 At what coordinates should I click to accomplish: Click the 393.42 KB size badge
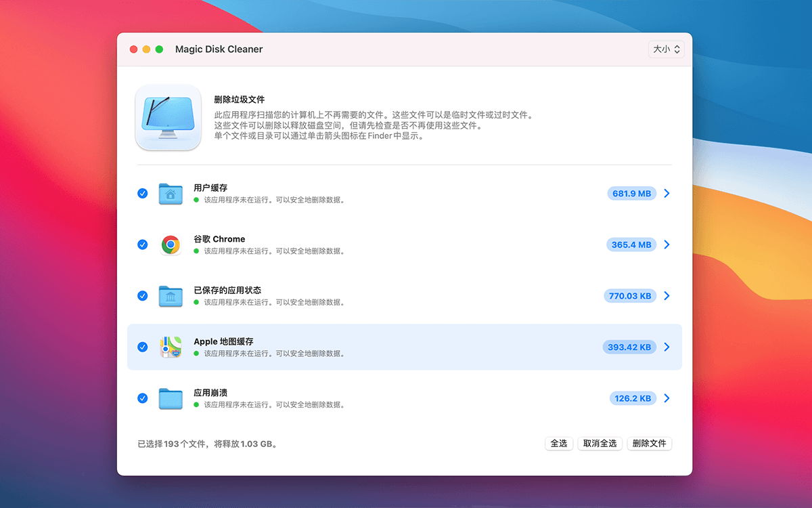click(629, 347)
